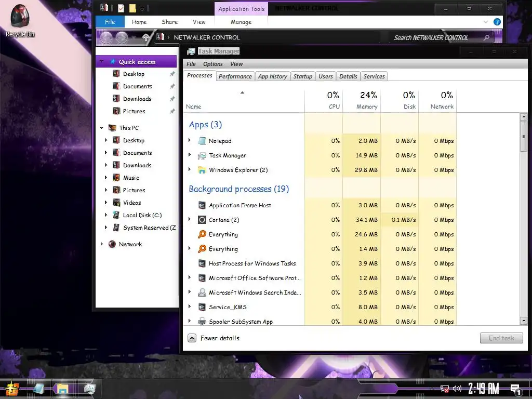532x399 pixels.
Task: Expand the Local Disk (C:) tree node
Action: [106, 215]
